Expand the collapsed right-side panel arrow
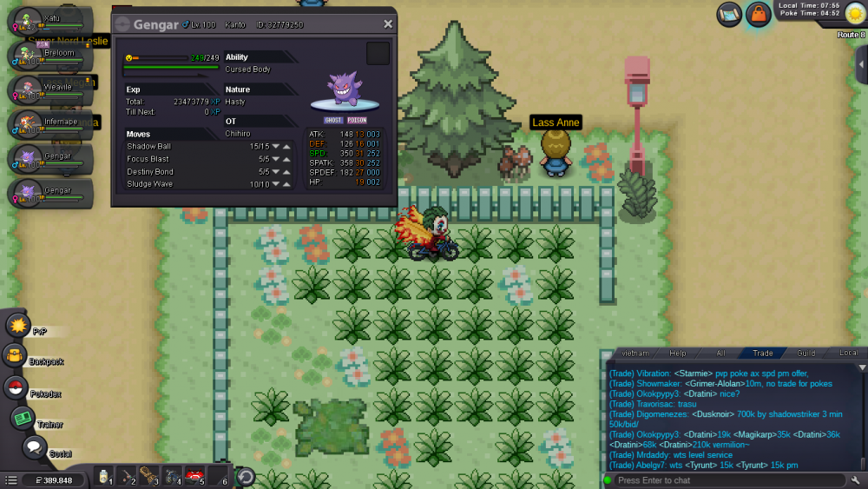Screen dimensions: 868x489 [x=860, y=65]
